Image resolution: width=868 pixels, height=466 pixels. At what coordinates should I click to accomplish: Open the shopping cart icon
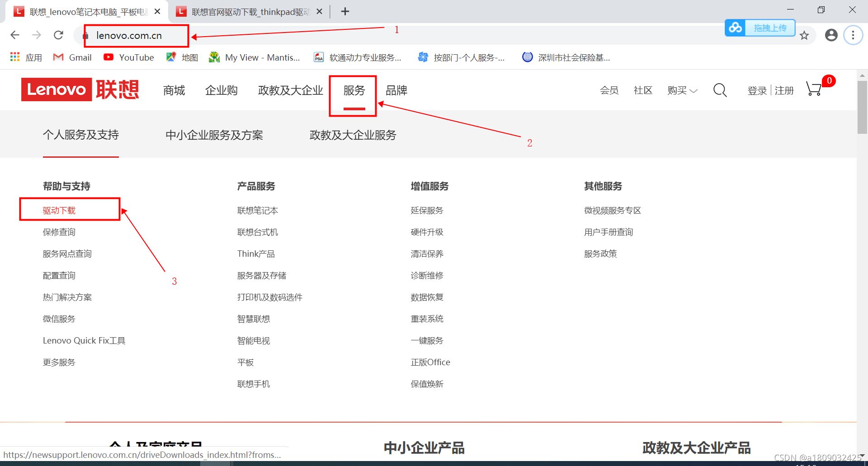click(815, 89)
